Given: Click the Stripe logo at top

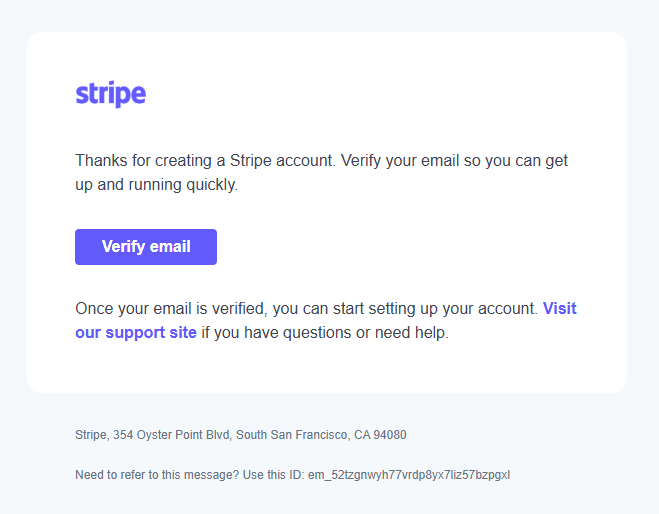Looking at the screenshot, I should tap(110, 94).
